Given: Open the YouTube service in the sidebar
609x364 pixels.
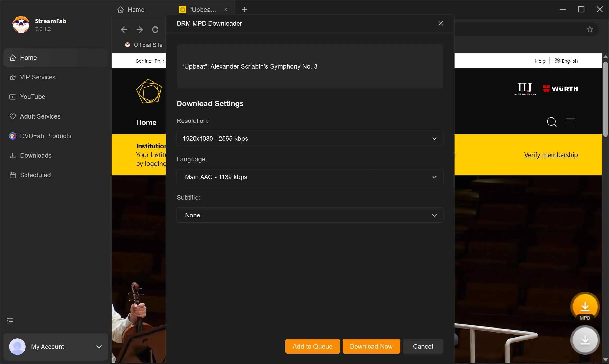Looking at the screenshot, I should [32, 97].
